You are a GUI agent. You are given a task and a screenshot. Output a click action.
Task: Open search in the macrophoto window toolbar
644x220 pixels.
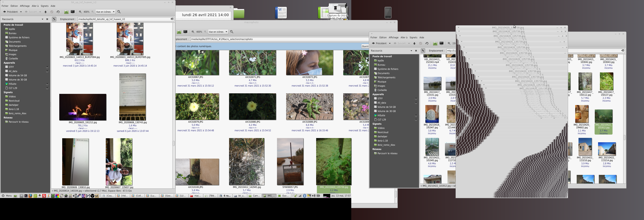click(x=232, y=32)
